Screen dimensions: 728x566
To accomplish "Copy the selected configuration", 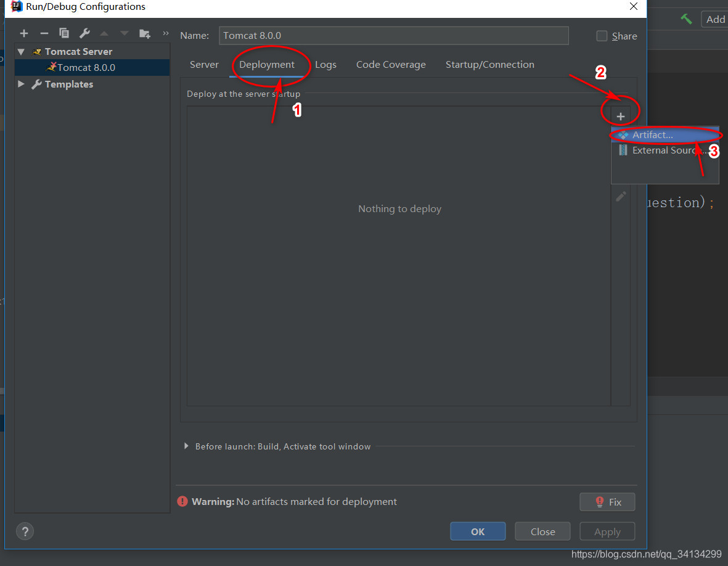I will click(64, 33).
